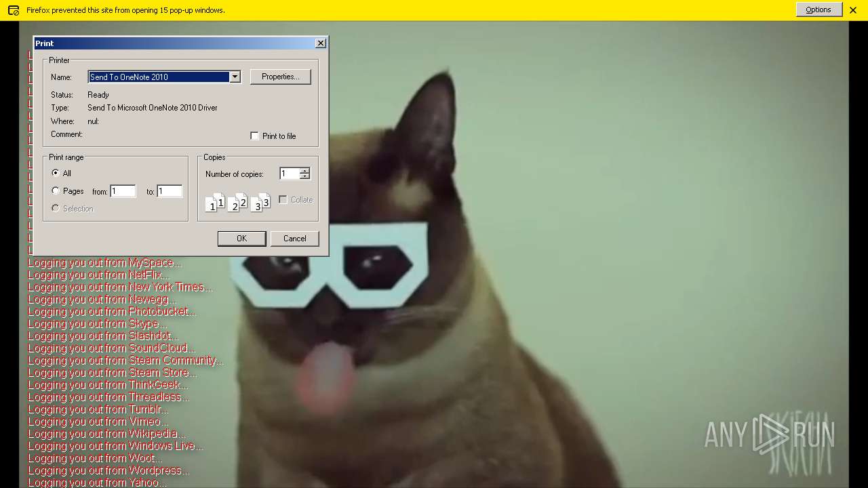Open the Options button in pop-up bar

point(818,9)
